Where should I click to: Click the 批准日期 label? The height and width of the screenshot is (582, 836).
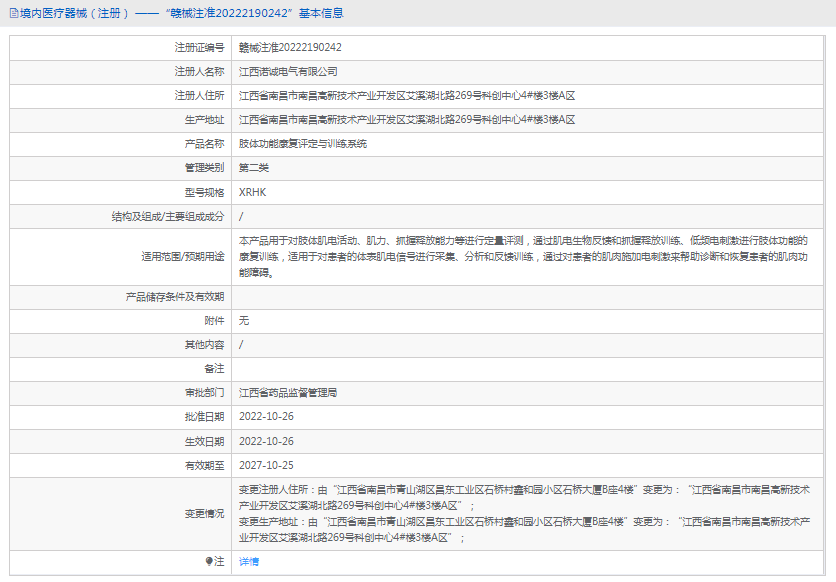point(205,417)
